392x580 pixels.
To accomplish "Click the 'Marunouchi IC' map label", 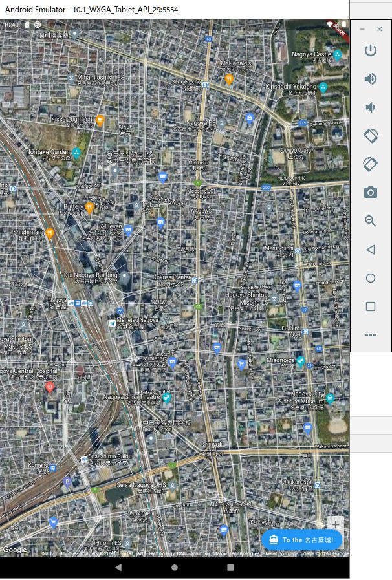I will click(291, 178).
